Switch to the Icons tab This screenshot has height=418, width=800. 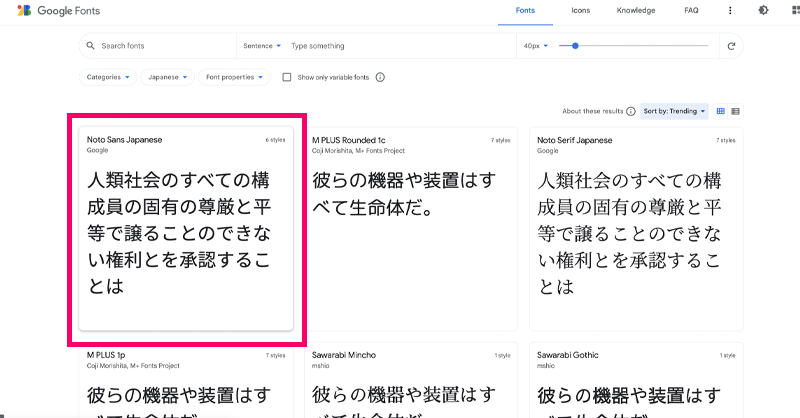click(580, 11)
